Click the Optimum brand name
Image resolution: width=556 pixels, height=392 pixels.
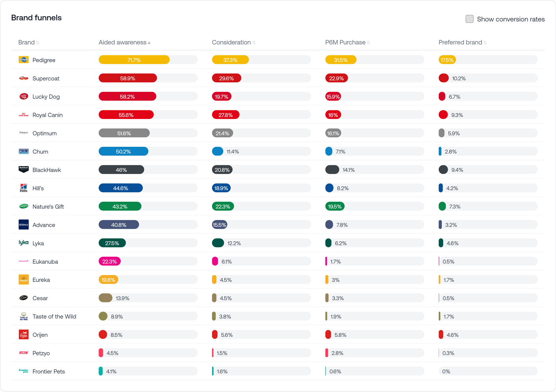(44, 133)
